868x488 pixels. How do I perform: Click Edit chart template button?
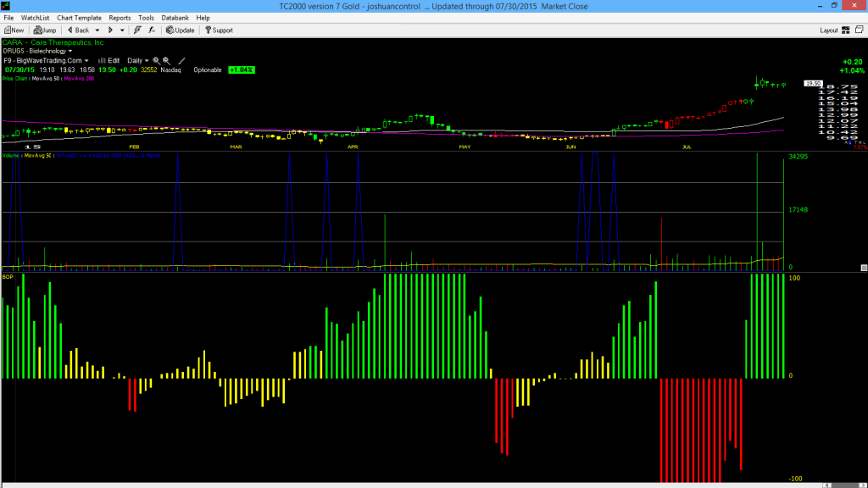pos(109,60)
